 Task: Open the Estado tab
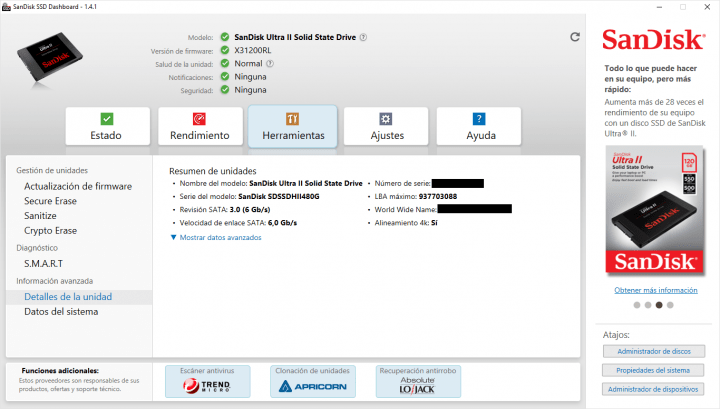tap(107, 126)
